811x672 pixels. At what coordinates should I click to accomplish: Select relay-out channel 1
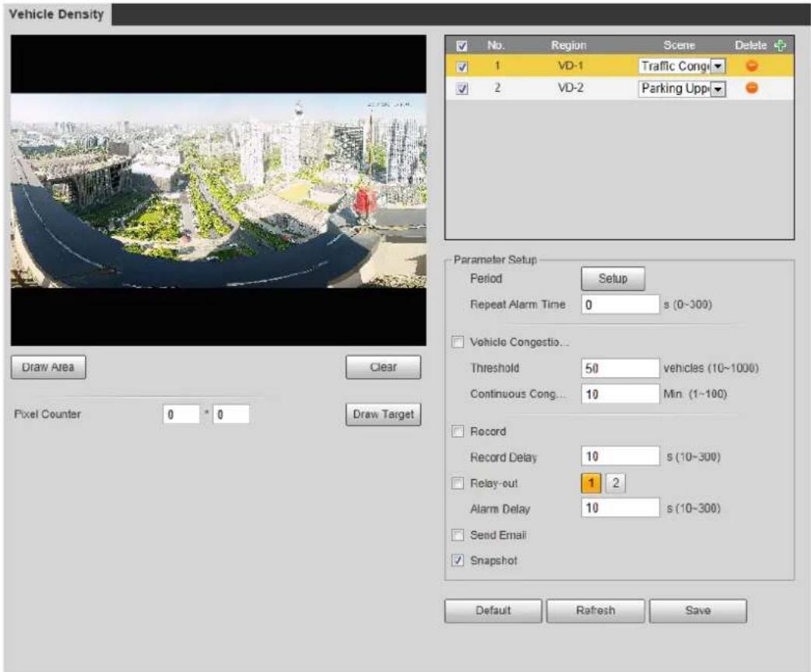point(592,483)
